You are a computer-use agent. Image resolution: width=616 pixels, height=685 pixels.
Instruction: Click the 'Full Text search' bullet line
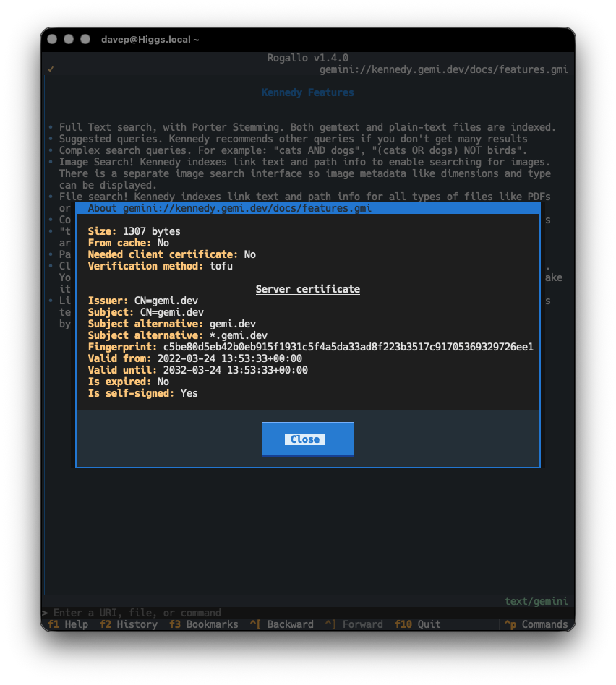302,127
